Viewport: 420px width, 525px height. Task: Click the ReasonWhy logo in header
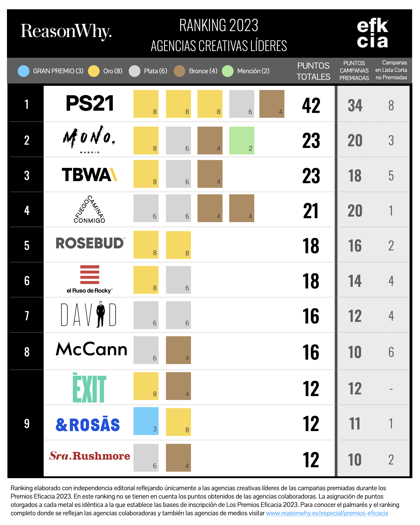tap(66, 32)
